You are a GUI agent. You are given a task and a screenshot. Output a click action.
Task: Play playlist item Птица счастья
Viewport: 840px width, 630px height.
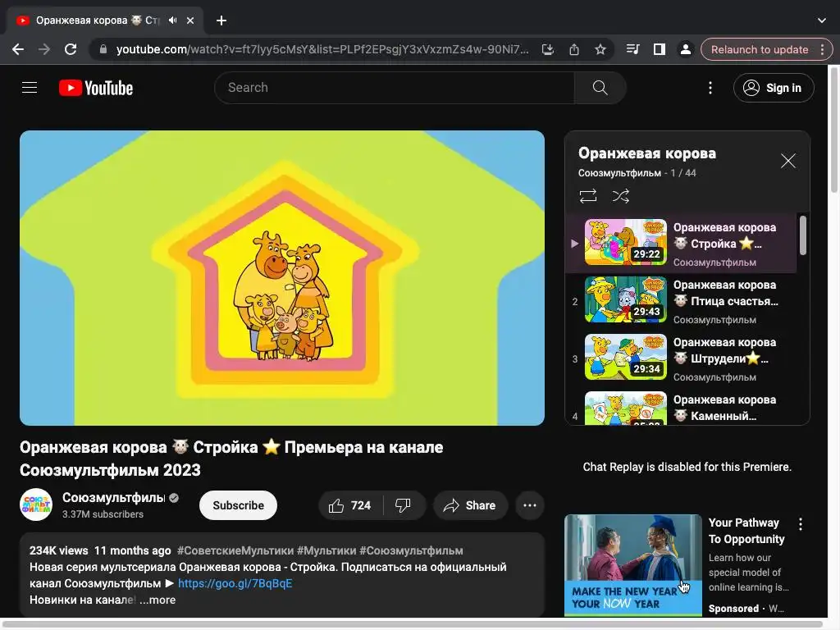681,301
